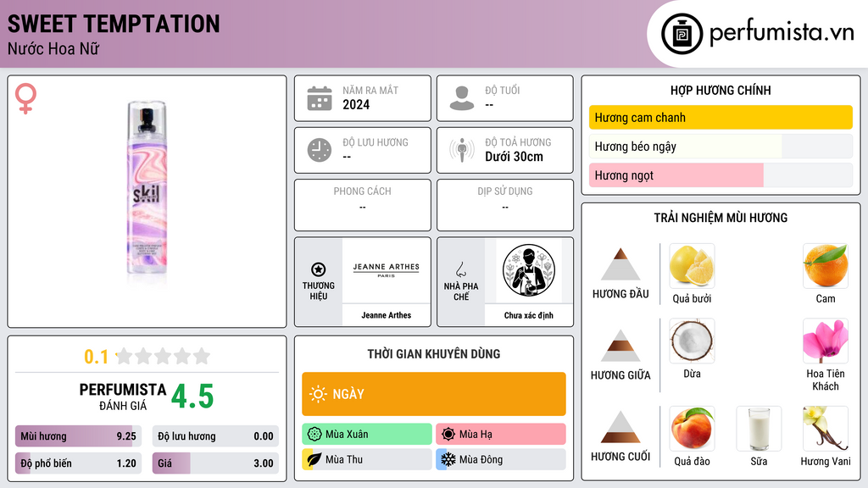Click the Mùa Xuân season bar
The height and width of the screenshot is (488, 868).
(x=367, y=435)
